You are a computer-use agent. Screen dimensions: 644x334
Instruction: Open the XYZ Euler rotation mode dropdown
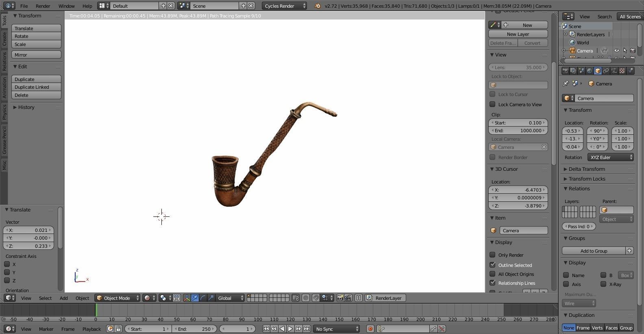point(610,157)
